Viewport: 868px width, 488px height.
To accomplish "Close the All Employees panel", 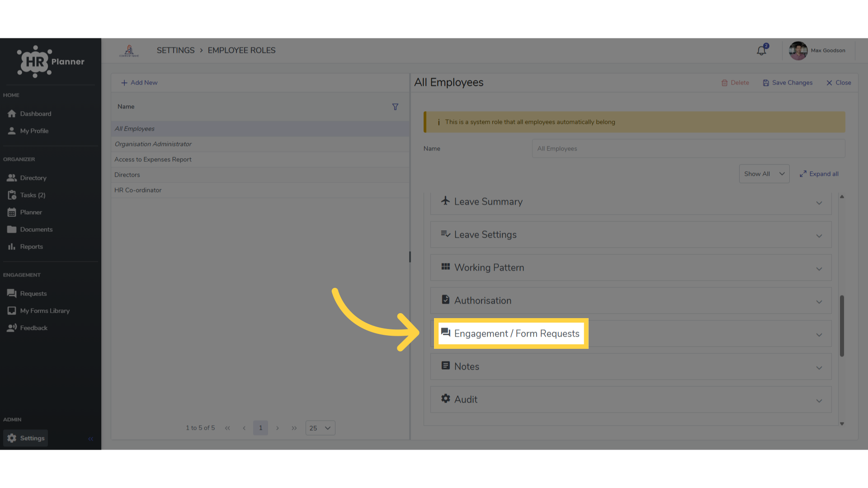I will [x=839, y=83].
